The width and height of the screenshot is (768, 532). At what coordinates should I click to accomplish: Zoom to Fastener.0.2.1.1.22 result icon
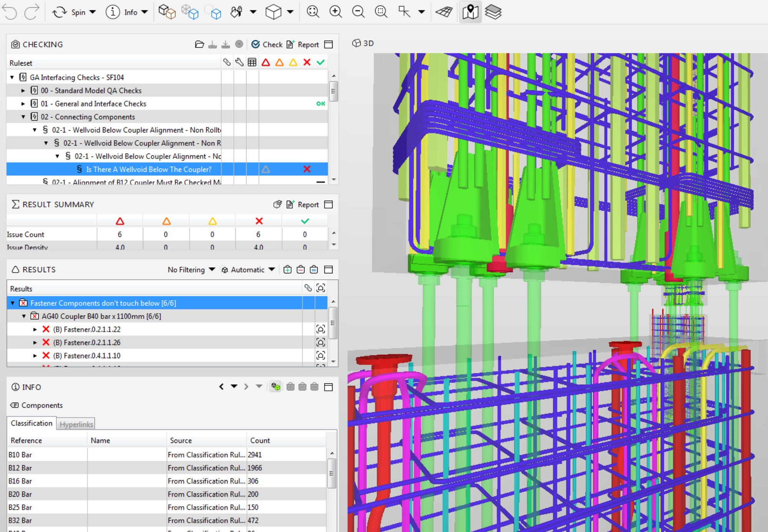click(321, 329)
